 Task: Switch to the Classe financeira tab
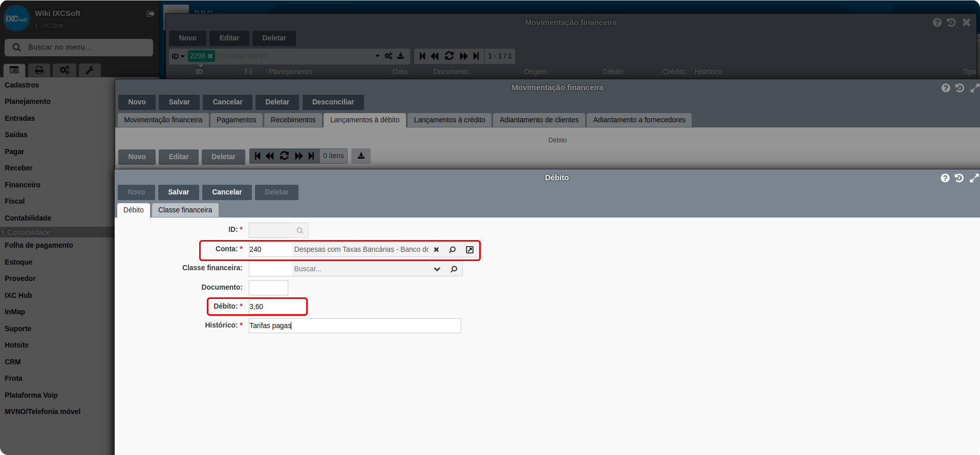pos(185,210)
